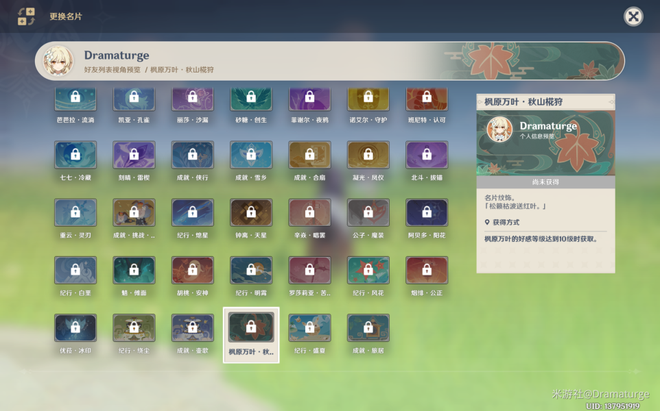Screen dimensions: 660x411
Task: Click the 枫原万叶·秋山椛狩 detail title
Action: tap(523, 101)
